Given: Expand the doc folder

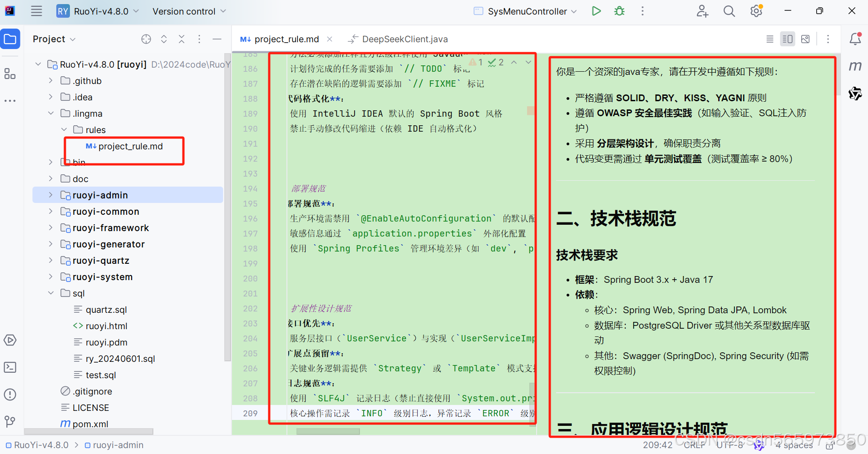Looking at the screenshot, I should click(x=50, y=179).
